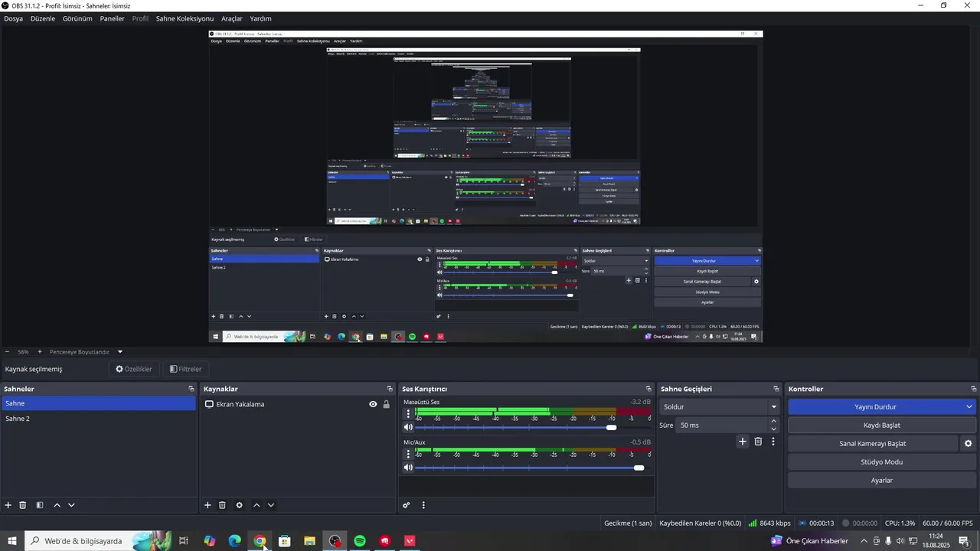Lock the Ekran Yakalama source

pos(386,404)
